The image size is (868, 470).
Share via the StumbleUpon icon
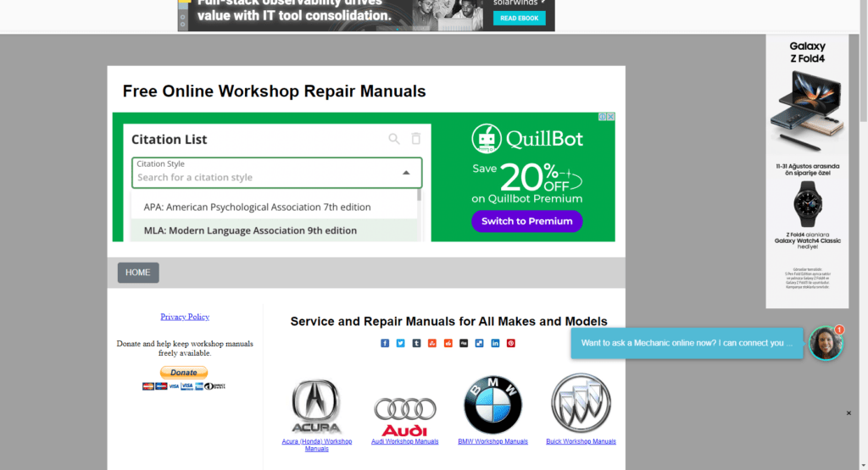coord(432,343)
